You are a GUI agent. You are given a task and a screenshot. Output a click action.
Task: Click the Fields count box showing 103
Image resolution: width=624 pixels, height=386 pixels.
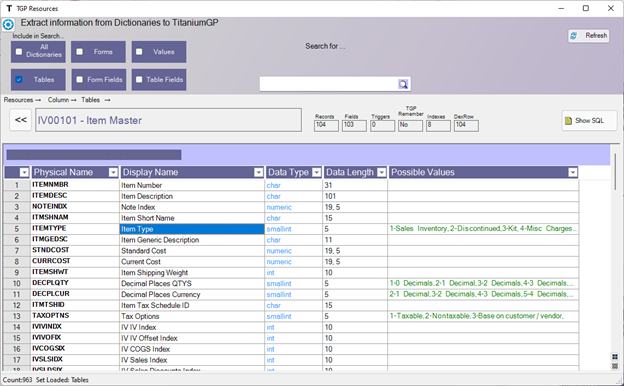click(x=354, y=125)
